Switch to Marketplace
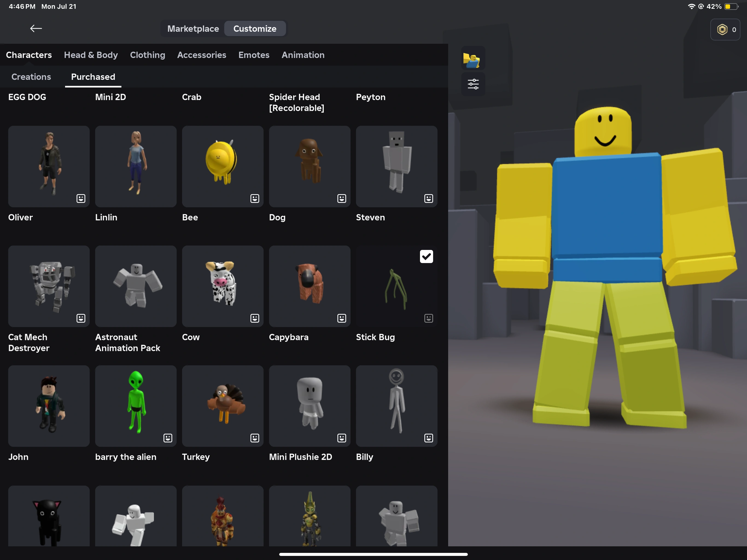 [192, 28]
